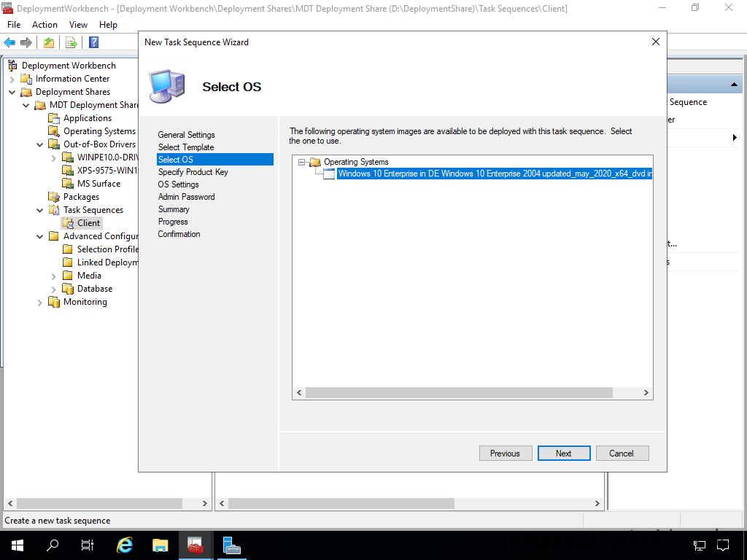Image resolution: width=747 pixels, height=560 pixels.
Task: Click the Packages node icon
Action: click(x=54, y=197)
